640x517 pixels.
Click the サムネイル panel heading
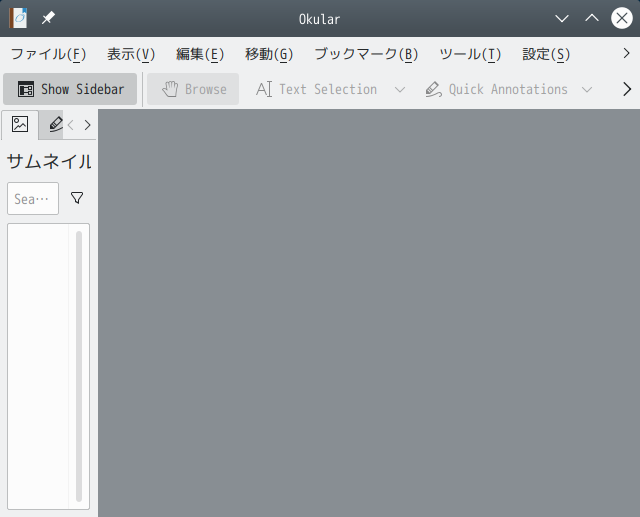click(x=49, y=162)
